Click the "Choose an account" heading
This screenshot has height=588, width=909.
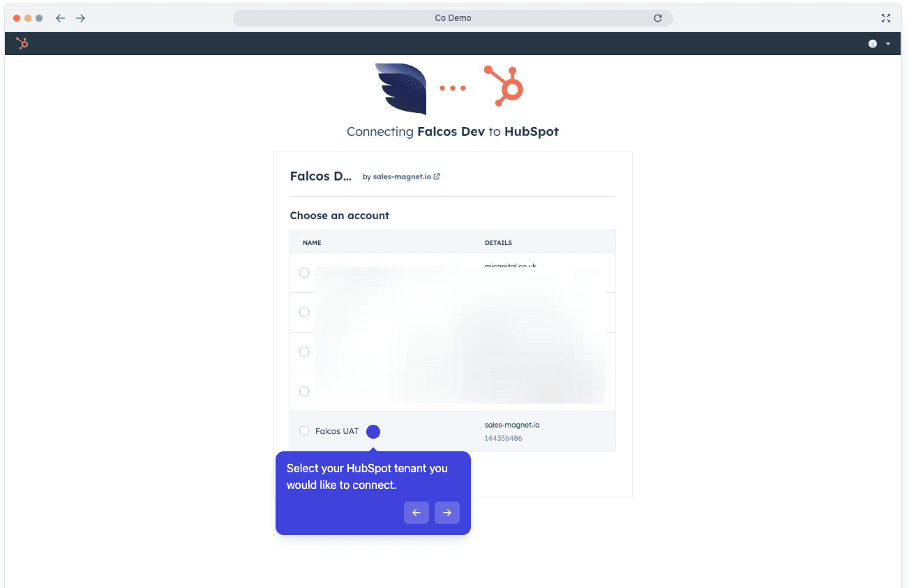(340, 216)
